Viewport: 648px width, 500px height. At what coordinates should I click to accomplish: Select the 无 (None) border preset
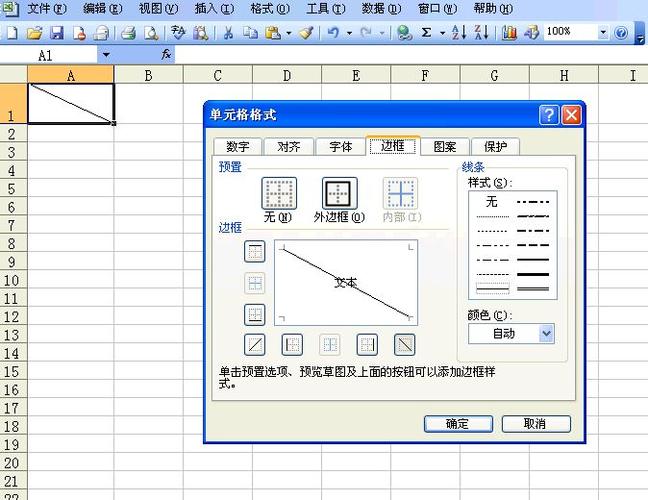point(279,193)
